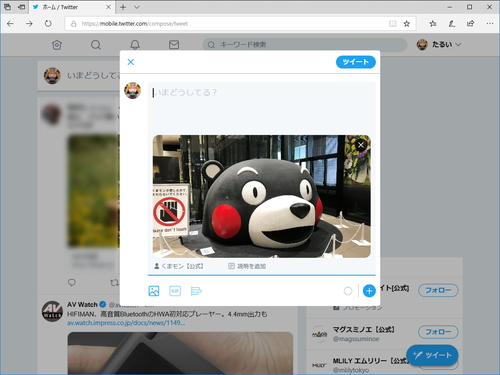This screenshot has height=375, width=500.
Task: Open add notes pen icon
Action: (x=452, y=24)
